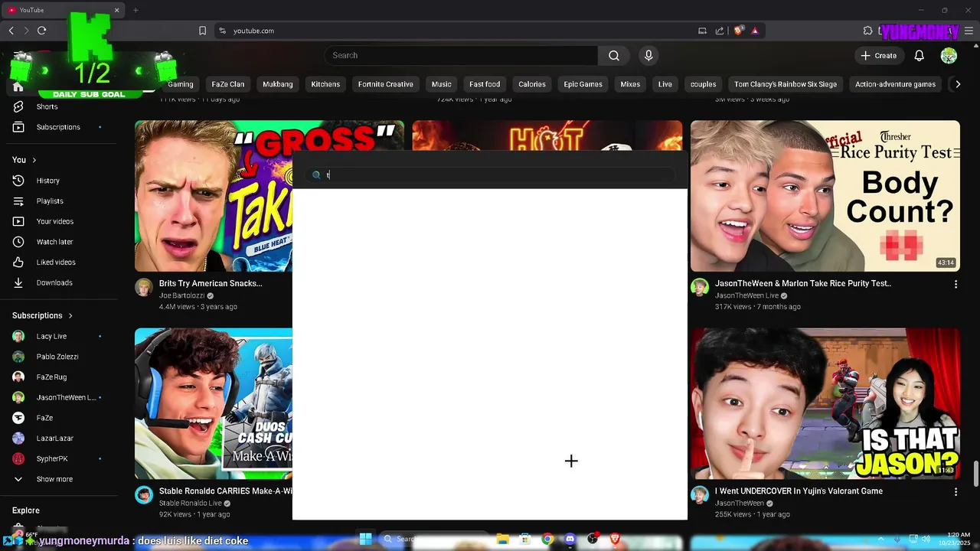Select the Fast food chip
Viewport: 980px width, 551px height.
[485, 84]
